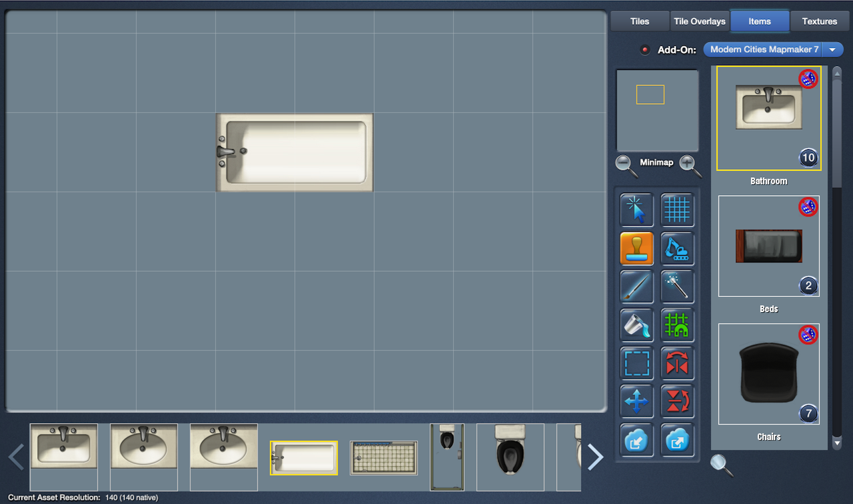Select the move arrows tool
Viewport: 853px width, 504px height.
636,401
